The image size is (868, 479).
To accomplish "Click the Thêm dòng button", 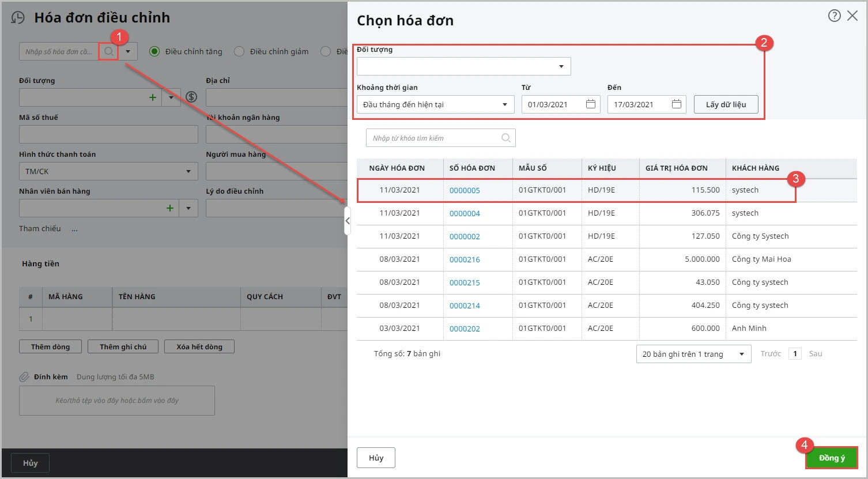I will 50,346.
